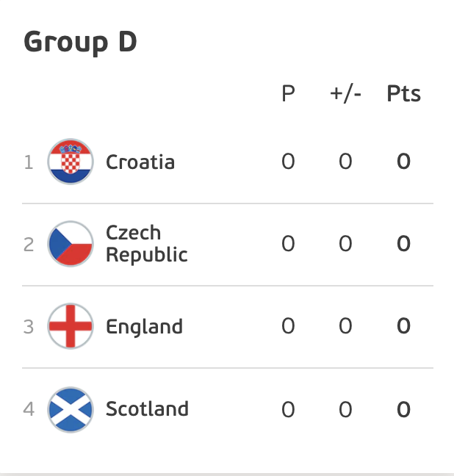The height and width of the screenshot is (476, 454).
Task: Click rank number 3 beside England
Action: (29, 327)
